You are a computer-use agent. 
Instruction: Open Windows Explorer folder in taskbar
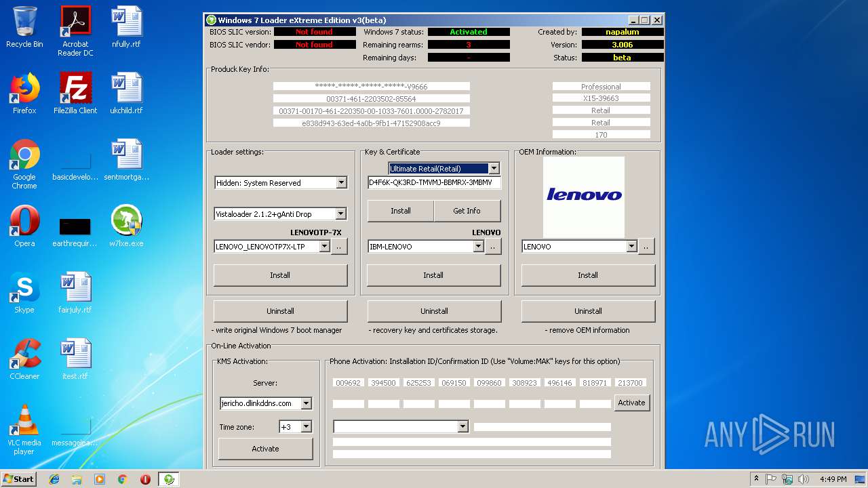coord(77,479)
